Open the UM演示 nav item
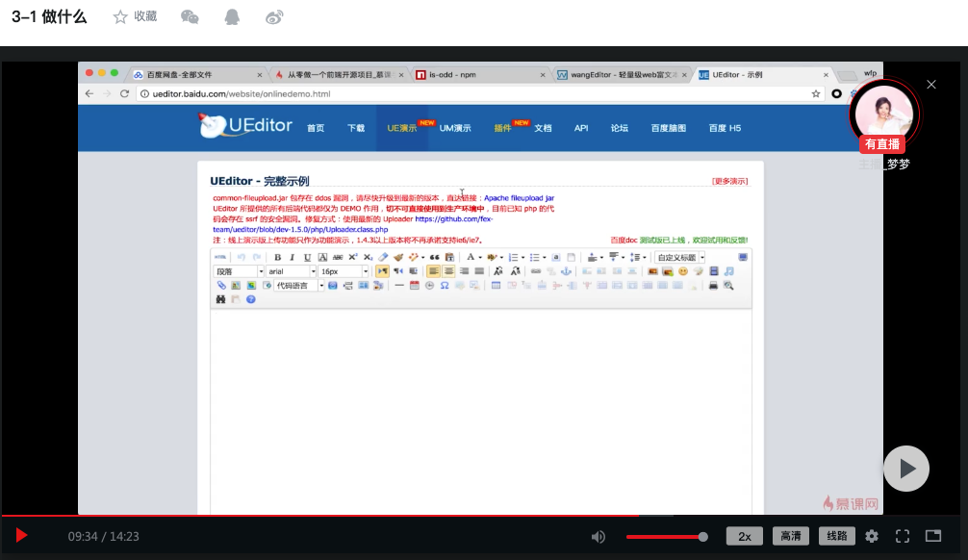The width and height of the screenshot is (968, 560). tap(455, 128)
